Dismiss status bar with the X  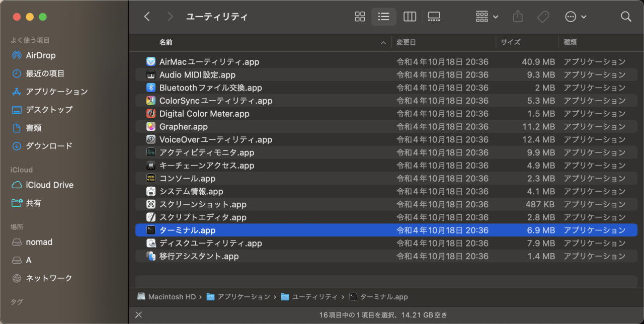(138, 314)
